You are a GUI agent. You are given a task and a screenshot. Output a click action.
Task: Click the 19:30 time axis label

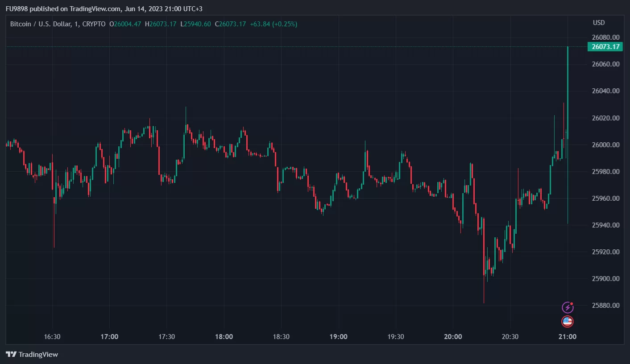(x=396, y=337)
